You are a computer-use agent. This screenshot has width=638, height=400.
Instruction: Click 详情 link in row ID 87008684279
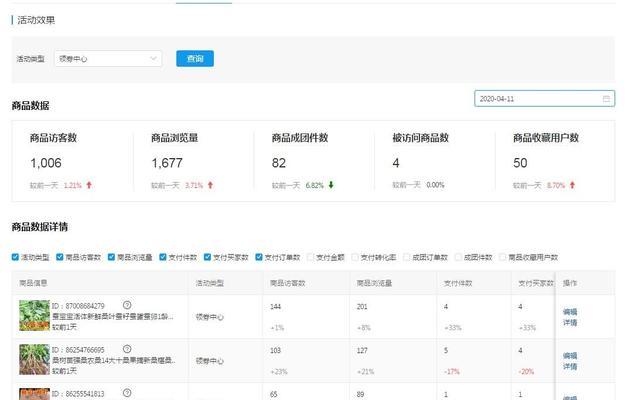(x=570, y=323)
